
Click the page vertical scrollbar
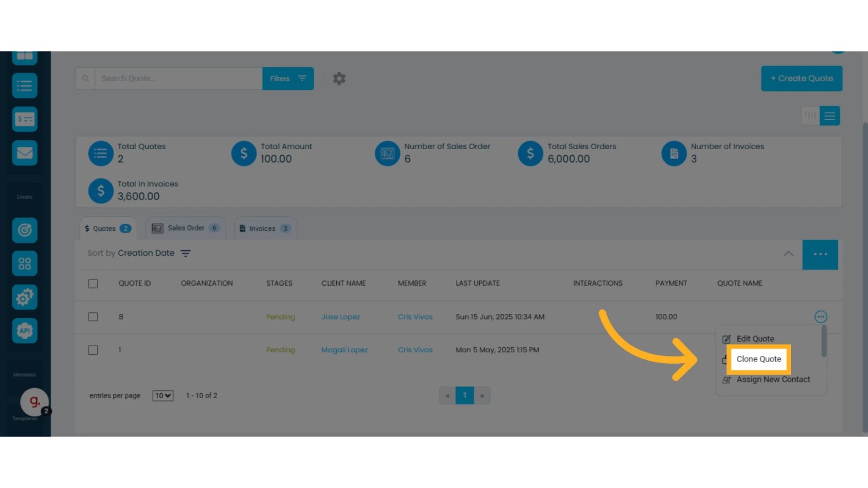865,277
